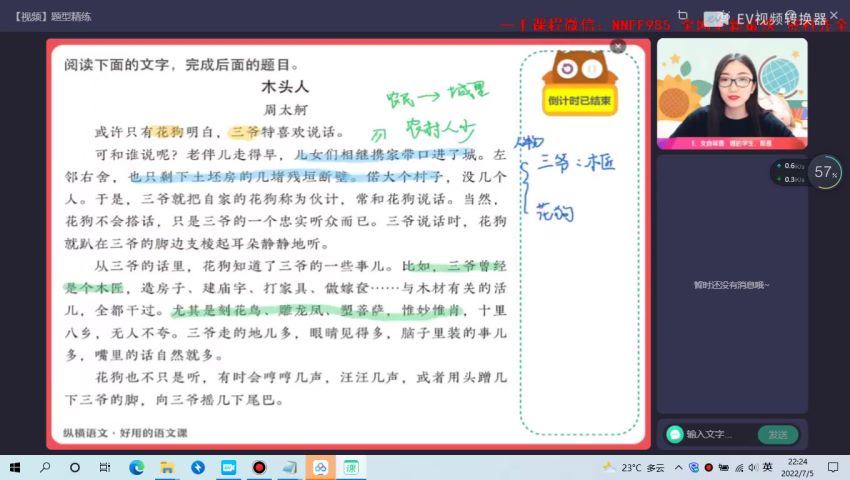Click the 倒计时已结束 countdown label
The height and width of the screenshot is (480, 850).
coord(579,100)
